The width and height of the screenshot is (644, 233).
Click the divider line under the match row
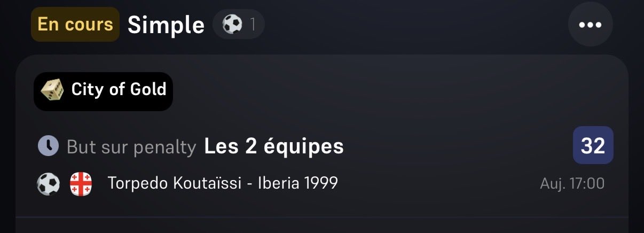point(321,217)
